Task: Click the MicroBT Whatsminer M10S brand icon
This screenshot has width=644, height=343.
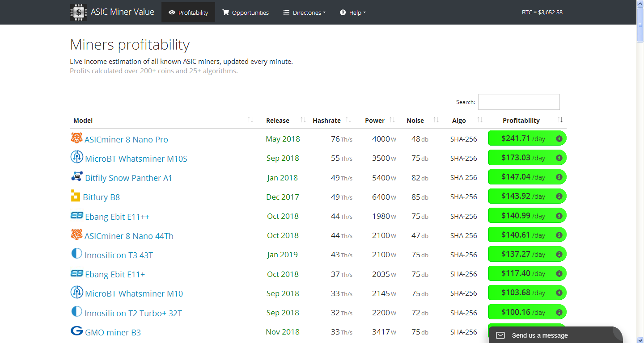Action: click(x=77, y=157)
